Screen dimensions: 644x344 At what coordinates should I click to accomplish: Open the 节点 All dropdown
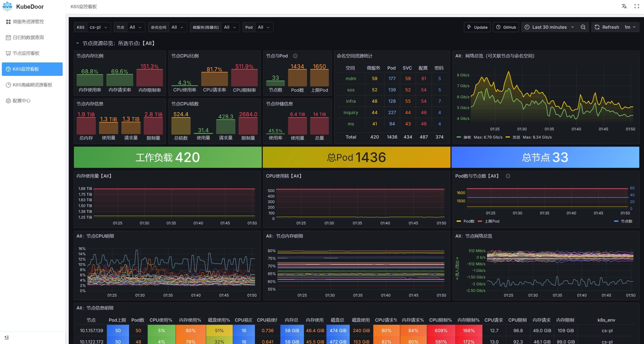[x=136, y=27]
